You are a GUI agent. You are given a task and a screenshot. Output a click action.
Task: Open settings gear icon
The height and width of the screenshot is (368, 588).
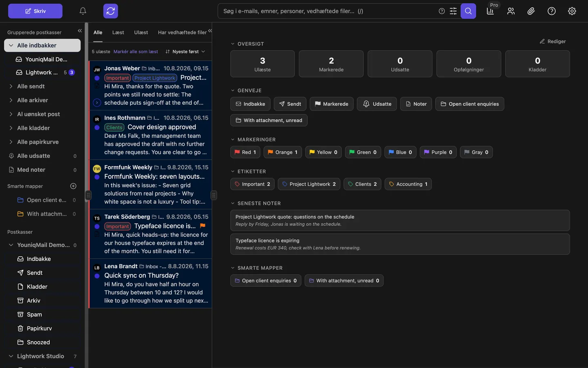pos(572,11)
